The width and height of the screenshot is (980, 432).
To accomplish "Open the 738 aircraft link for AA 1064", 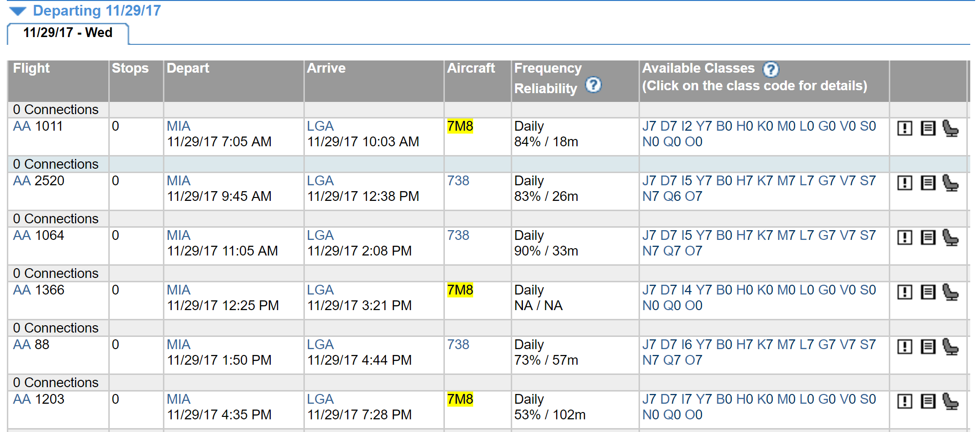I will pos(458,236).
